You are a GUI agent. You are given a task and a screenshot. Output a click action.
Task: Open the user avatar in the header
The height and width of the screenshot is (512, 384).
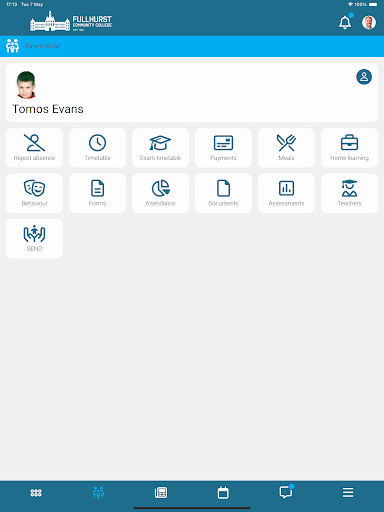369,22
